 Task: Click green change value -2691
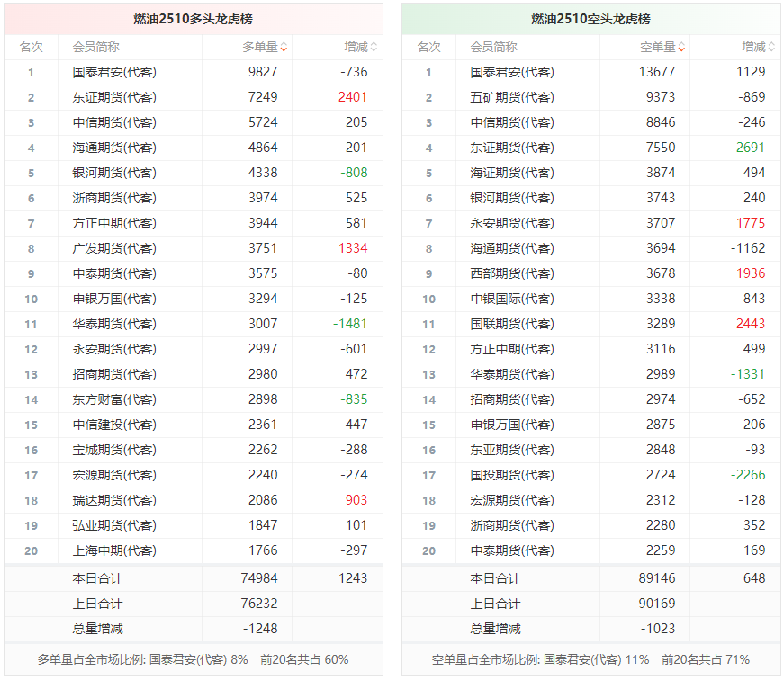(748, 148)
